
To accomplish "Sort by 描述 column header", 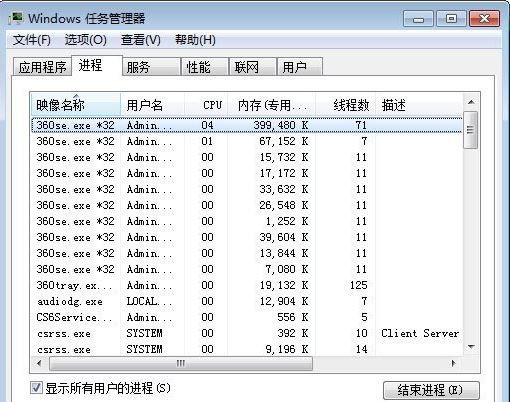I will 419,105.
